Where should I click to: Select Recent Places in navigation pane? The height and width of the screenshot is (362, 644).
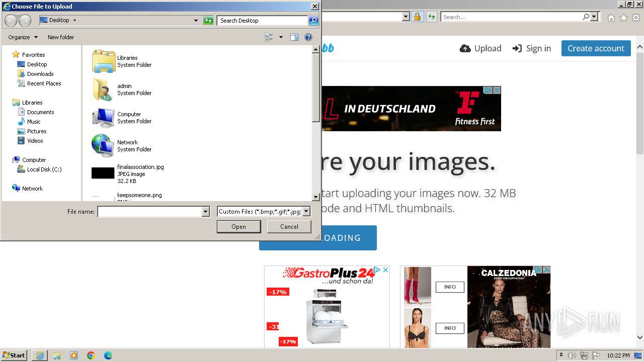click(44, 83)
